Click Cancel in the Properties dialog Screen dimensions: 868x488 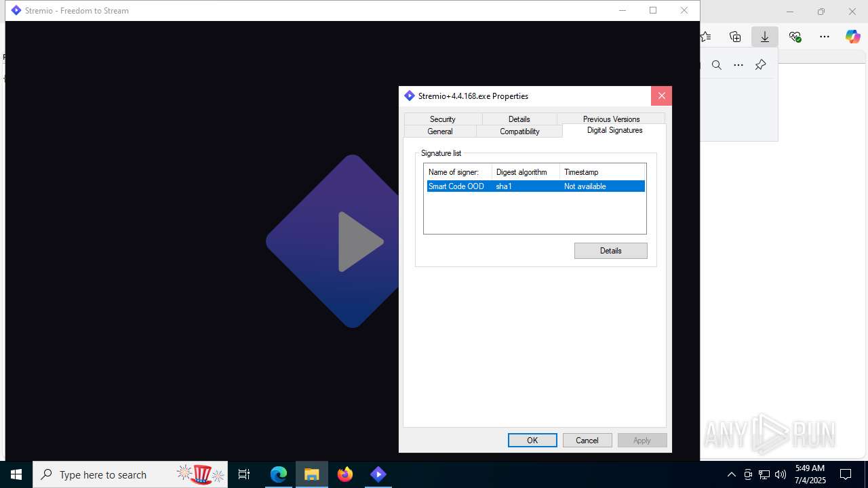587,441
